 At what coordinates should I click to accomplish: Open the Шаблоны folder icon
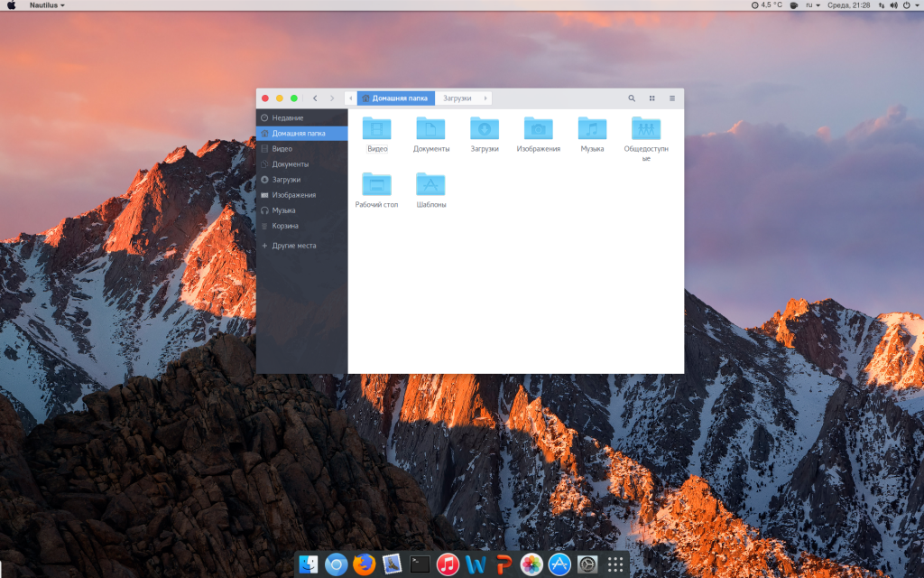430,184
